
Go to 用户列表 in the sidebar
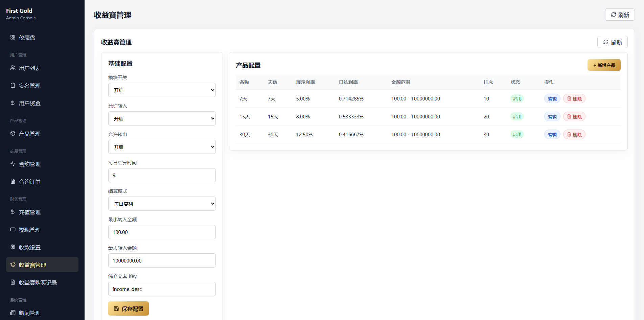pyautogui.click(x=42, y=68)
